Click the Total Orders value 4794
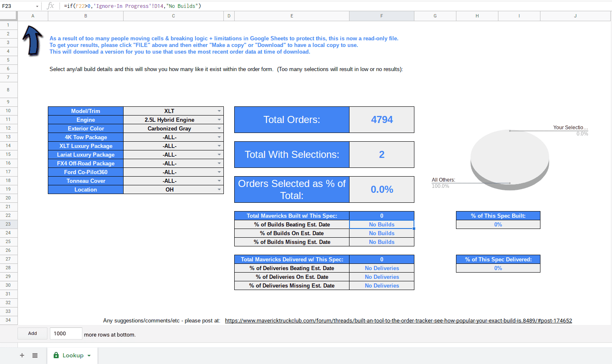Screen dimensions: 612x364 [x=382, y=120]
